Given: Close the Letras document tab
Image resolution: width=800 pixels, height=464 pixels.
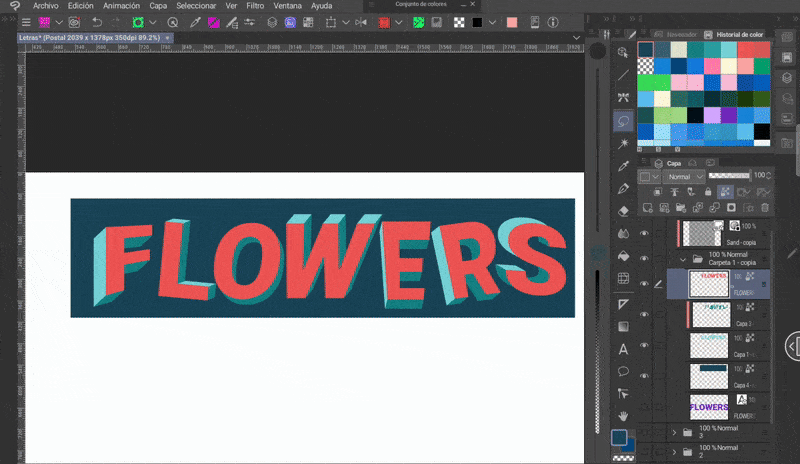Looking at the screenshot, I should (167, 38).
